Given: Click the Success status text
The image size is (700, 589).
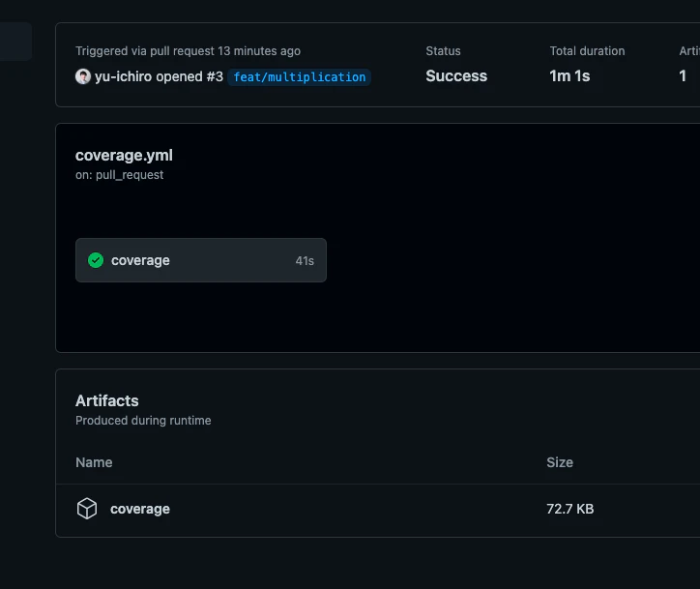Looking at the screenshot, I should (456, 75).
